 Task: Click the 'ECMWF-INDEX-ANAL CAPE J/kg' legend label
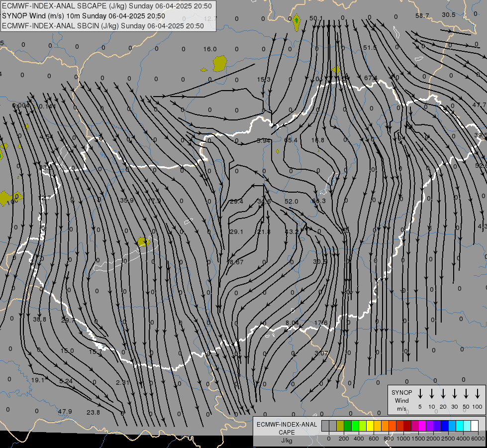click(287, 432)
